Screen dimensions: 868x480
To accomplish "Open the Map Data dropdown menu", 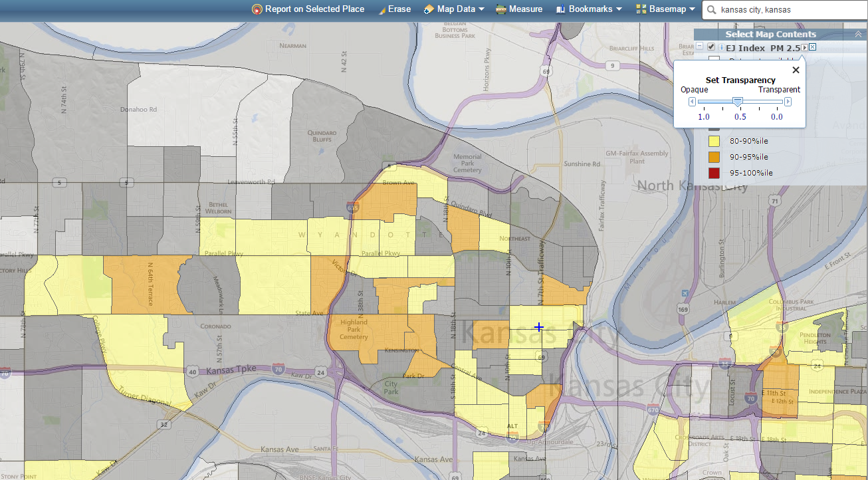I will 454,9.
